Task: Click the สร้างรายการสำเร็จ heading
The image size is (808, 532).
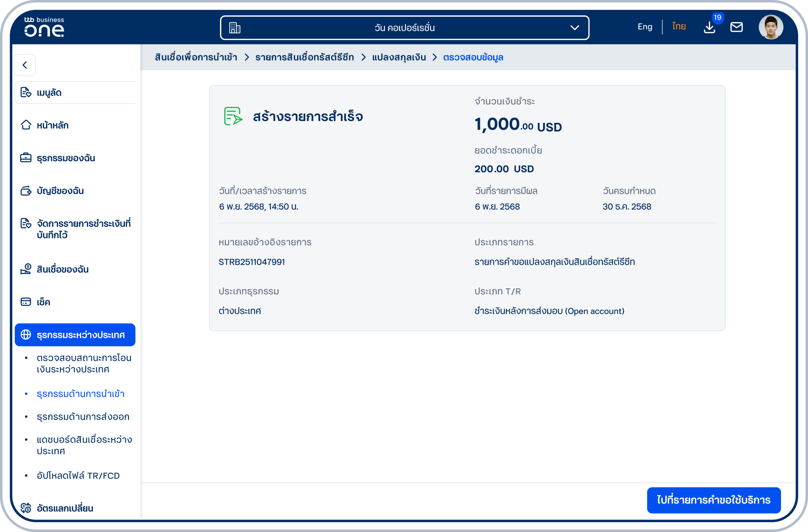Action: click(x=308, y=117)
